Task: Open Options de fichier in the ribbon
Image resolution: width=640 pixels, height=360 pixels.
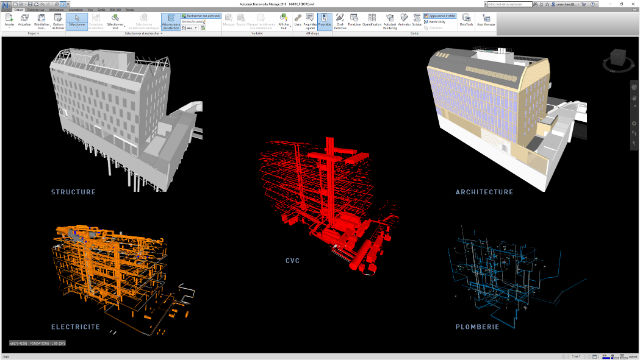Action: (58, 21)
